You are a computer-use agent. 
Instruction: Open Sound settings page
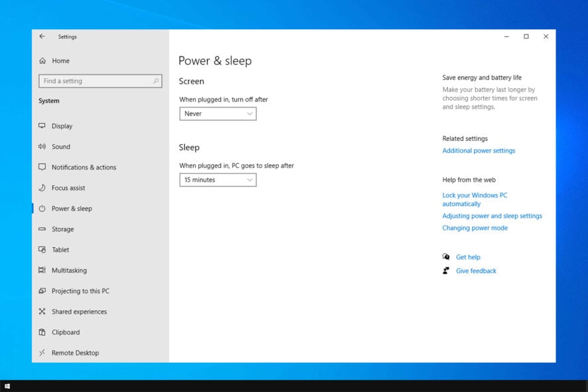click(61, 147)
